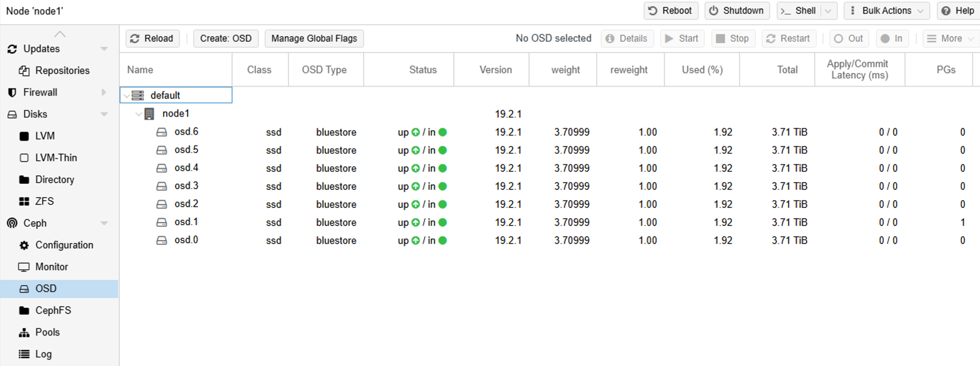Select the osd.1 row
The width and height of the screenshot is (980, 366).
[550, 222]
